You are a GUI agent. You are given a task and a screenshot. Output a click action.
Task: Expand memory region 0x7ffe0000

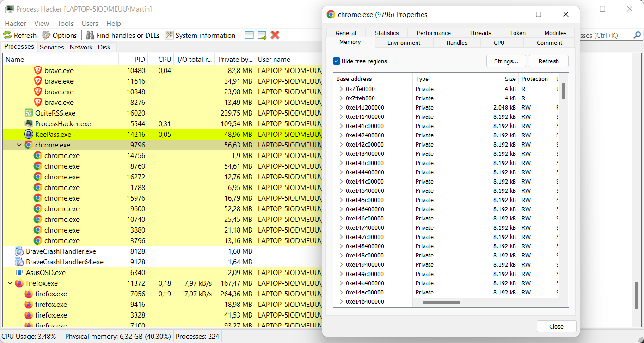(x=341, y=89)
